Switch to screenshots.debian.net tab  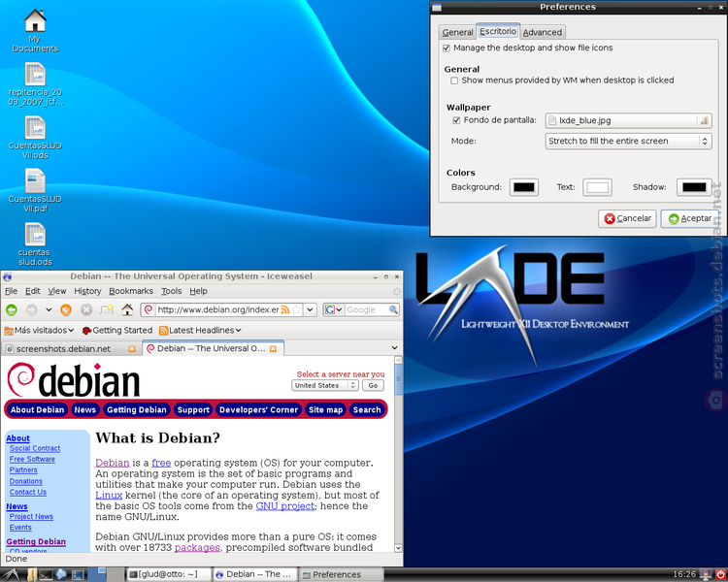[x=70, y=349]
